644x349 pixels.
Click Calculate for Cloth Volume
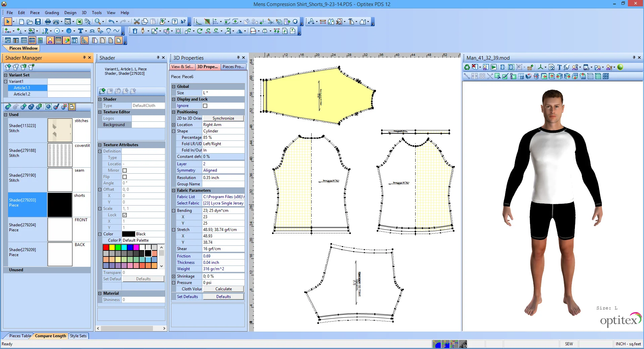tap(223, 289)
